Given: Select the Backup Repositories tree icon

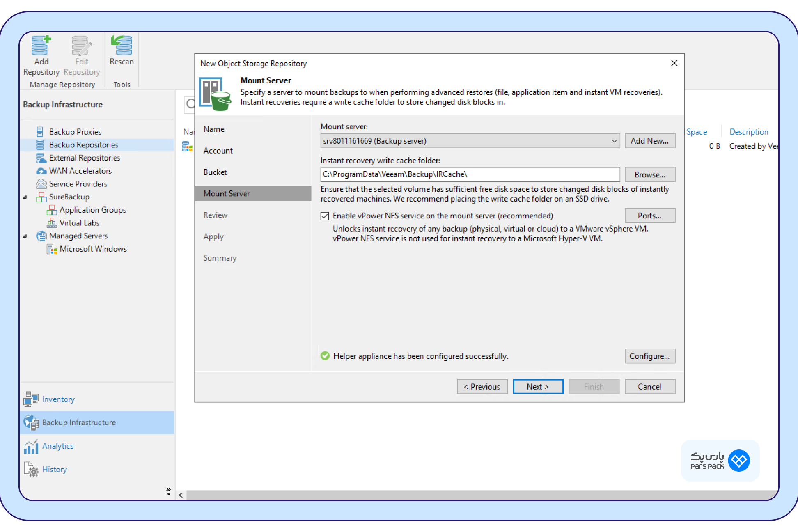Looking at the screenshot, I should pos(40,145).
